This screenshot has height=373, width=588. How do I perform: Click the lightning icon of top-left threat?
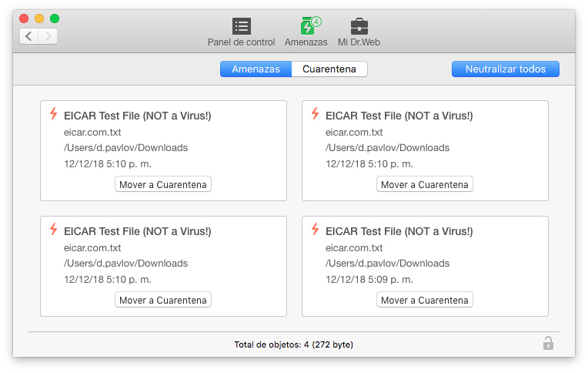pos(54,113)
